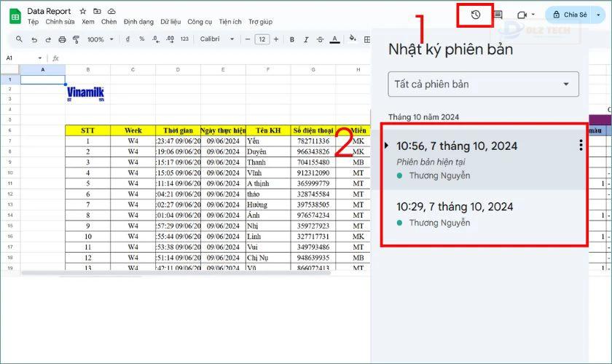
Task: Toggle strikethrough formatting
Action: 320,39
